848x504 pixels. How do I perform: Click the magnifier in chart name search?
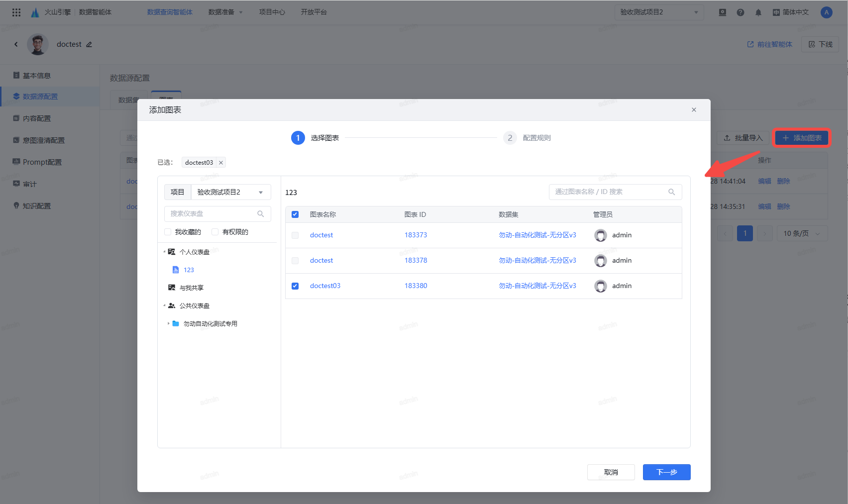point(671,192)
